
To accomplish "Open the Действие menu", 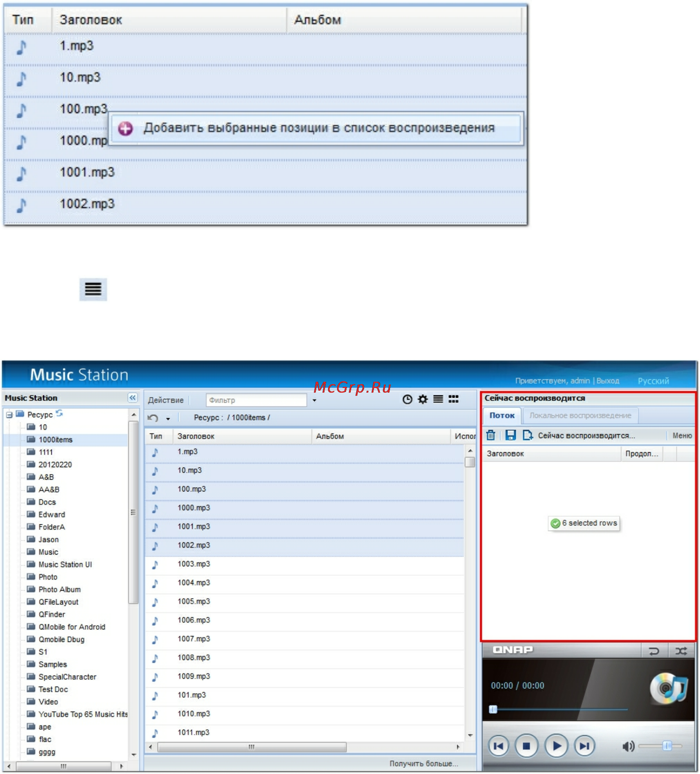I will 165,400.
